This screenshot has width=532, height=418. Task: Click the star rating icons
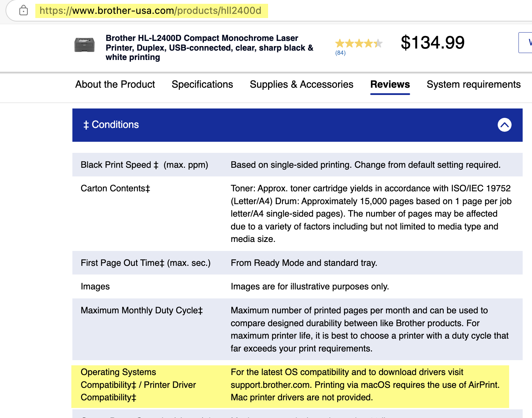click(x=358, y=43)
